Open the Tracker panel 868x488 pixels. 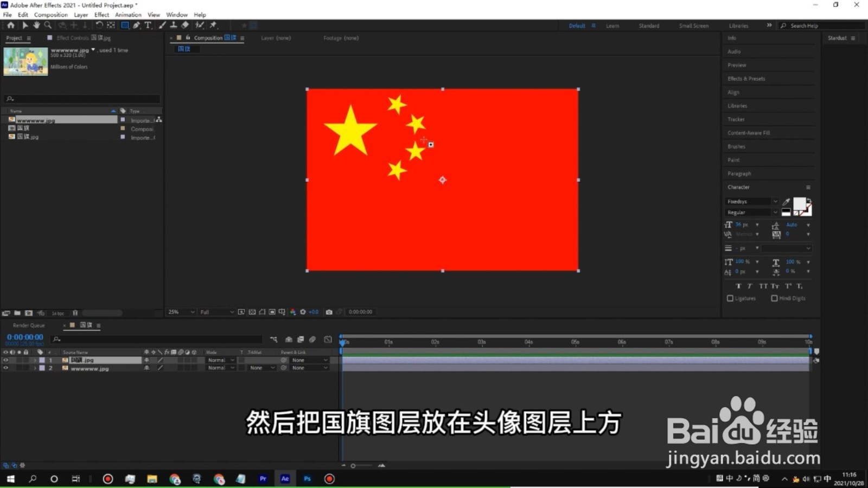pos(736,119)
